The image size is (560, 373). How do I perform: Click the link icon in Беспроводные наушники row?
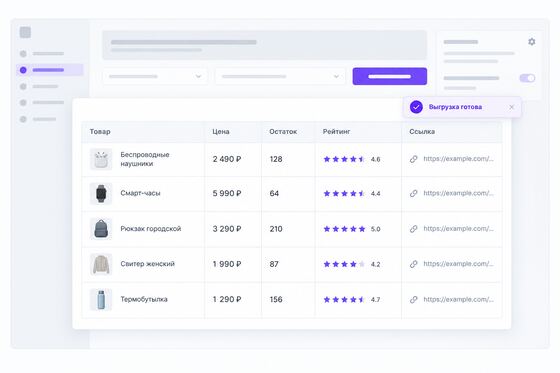click(414, 159)
